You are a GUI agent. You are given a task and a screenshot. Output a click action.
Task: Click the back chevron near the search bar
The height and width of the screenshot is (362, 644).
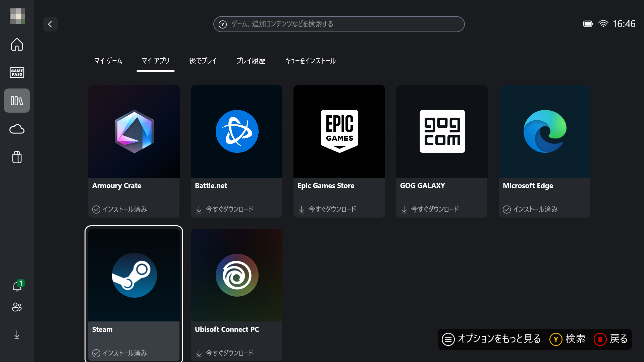pos(50,24)
